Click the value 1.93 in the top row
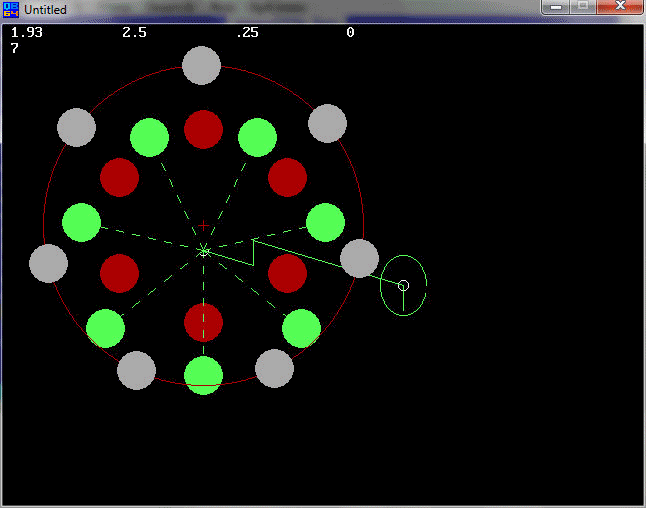The height and width of the screenshot is (508, 646). [x=26, y=33]
